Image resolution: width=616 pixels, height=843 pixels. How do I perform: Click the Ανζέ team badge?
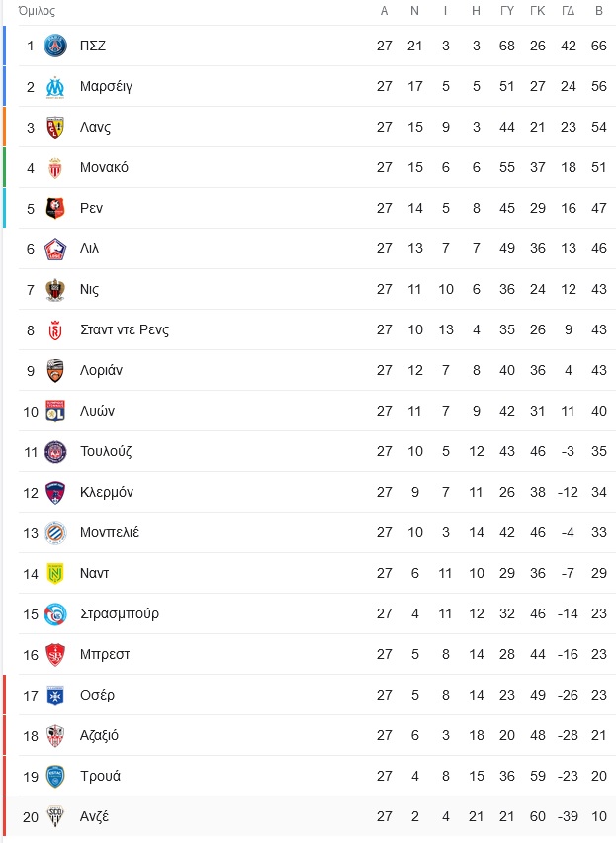[x=55, y=816]
